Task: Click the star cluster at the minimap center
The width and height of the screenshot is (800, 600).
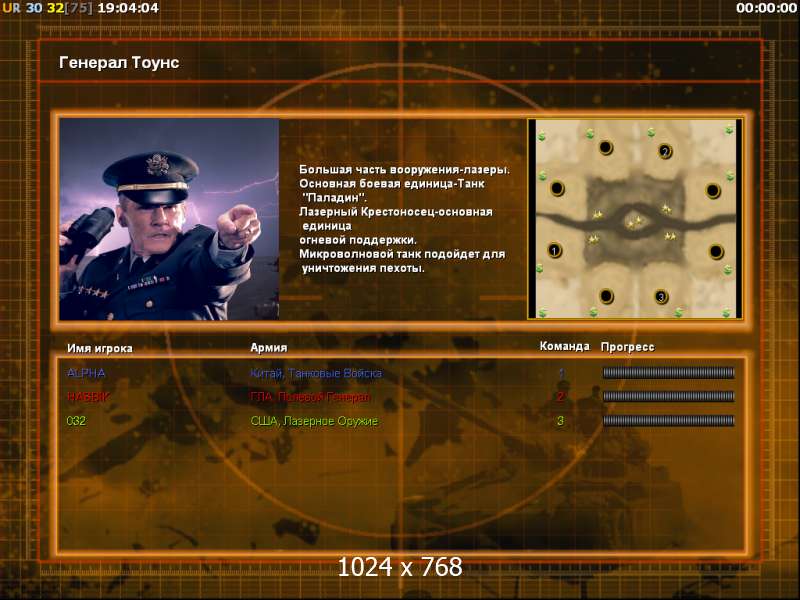Action: (x=635, y=222)
